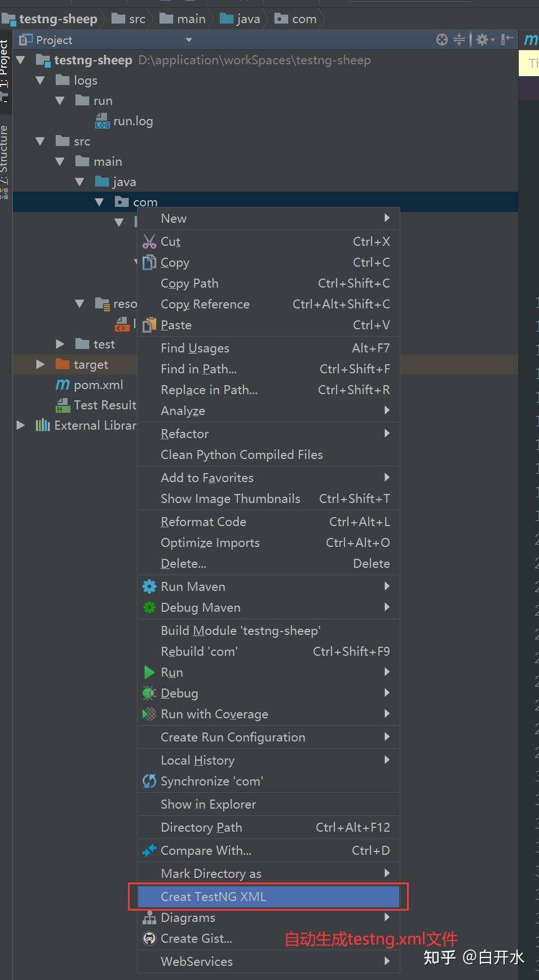This screenshot has height=980, width=539.
Task: Expand External Libraries node
Action: (21, 425)
